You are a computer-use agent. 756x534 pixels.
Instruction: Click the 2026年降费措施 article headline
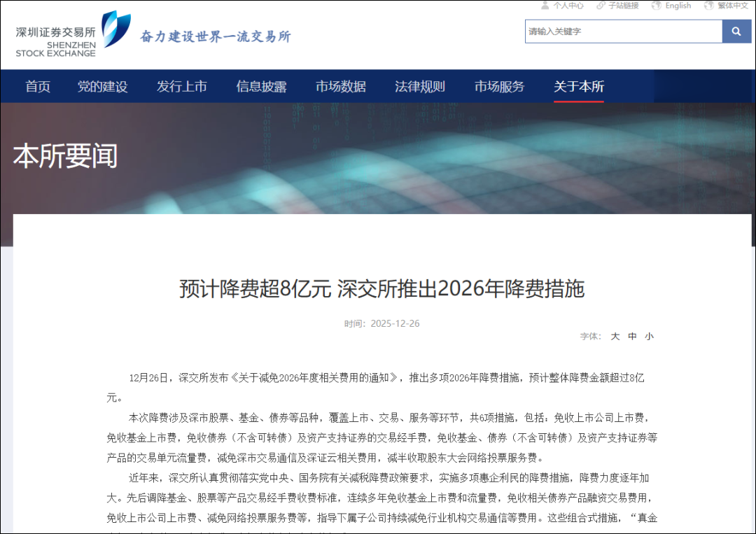[382, 288]
